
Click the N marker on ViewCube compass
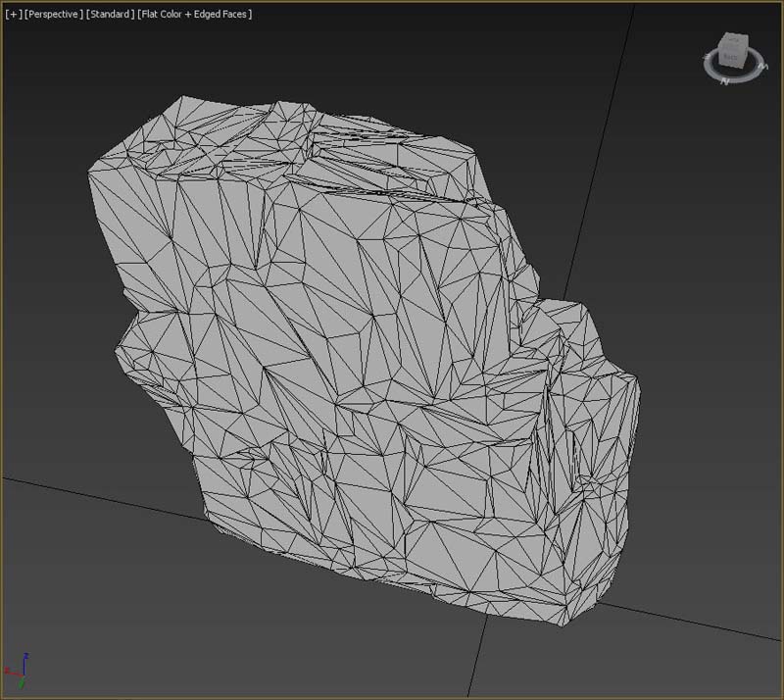pos(723,82)
